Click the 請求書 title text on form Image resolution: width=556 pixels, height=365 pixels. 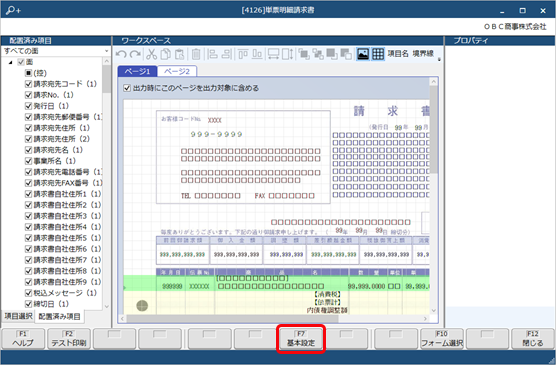coord(391,111)
